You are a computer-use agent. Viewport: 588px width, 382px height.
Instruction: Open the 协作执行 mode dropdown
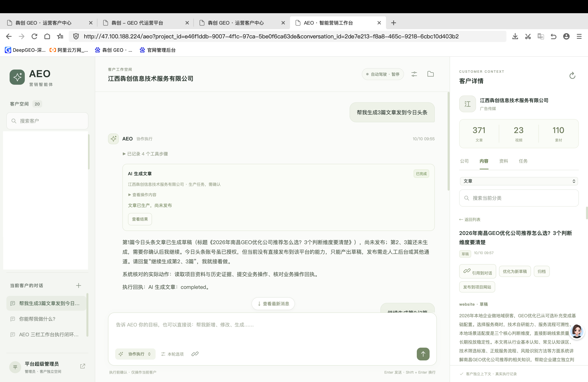point(135,354)
